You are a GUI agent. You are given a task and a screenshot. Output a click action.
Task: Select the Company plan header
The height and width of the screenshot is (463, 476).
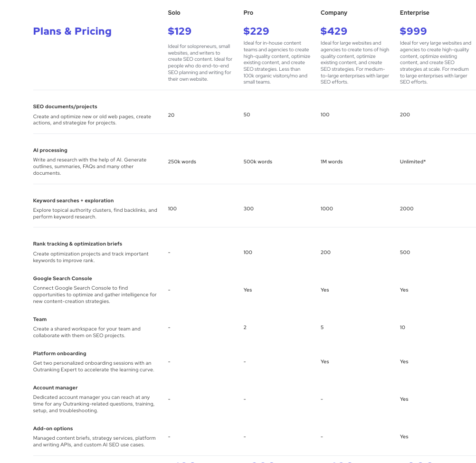333,13
